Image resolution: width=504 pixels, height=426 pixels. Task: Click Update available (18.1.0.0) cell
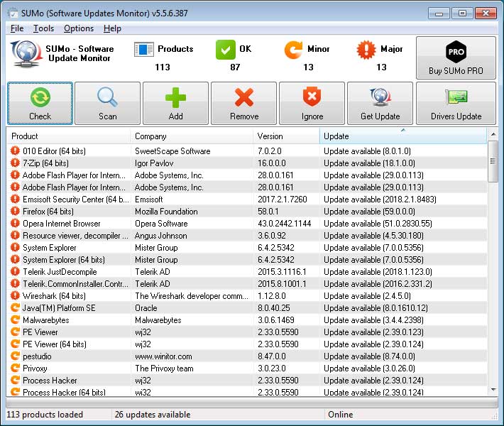coord(369,163)
